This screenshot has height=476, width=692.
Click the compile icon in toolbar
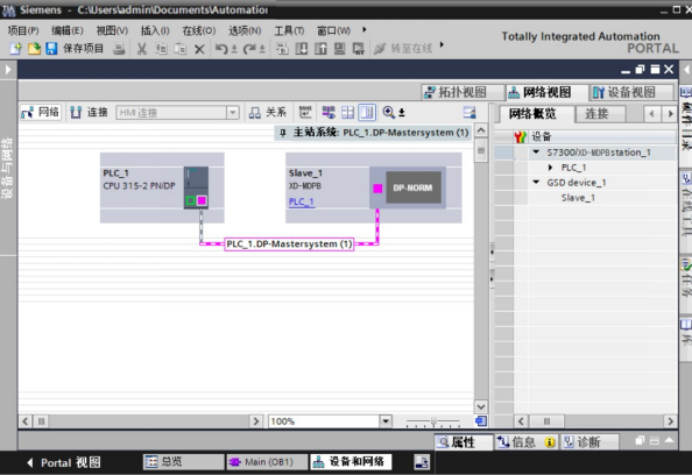[x=282, y=49]
